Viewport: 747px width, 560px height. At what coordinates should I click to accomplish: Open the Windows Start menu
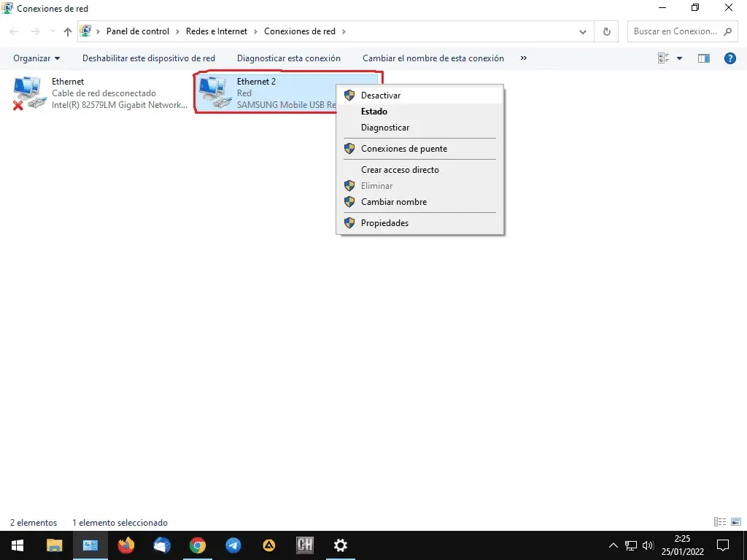click(x=18, y=545)
